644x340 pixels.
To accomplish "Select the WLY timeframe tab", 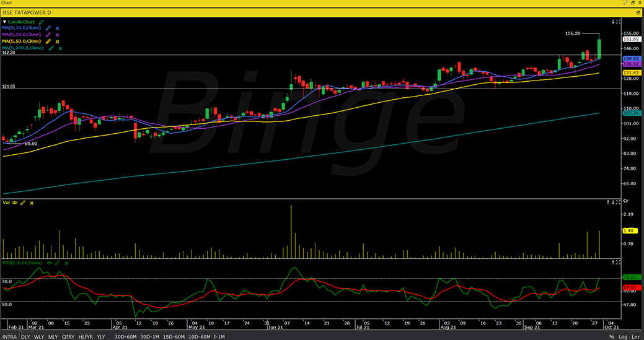I will point(39,337).
